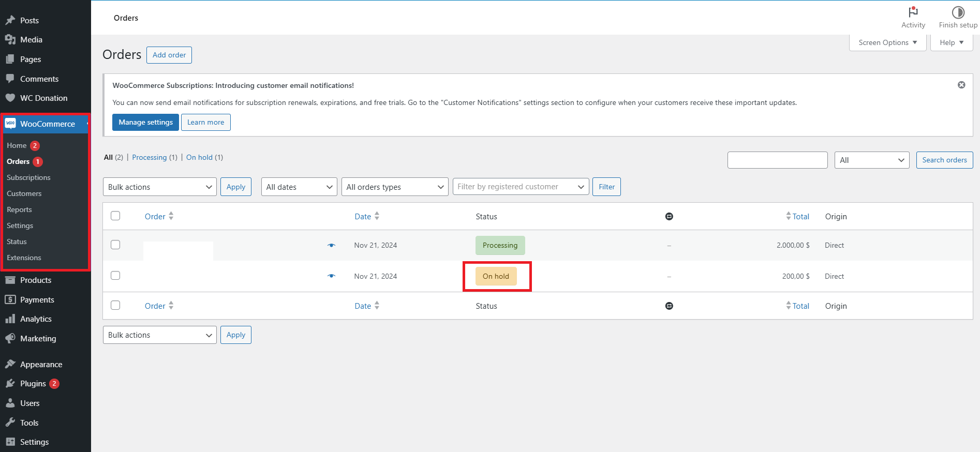Preview the Processing order with eye icon
This screenshot has height=452, width=980.
[x=332, y=245]
